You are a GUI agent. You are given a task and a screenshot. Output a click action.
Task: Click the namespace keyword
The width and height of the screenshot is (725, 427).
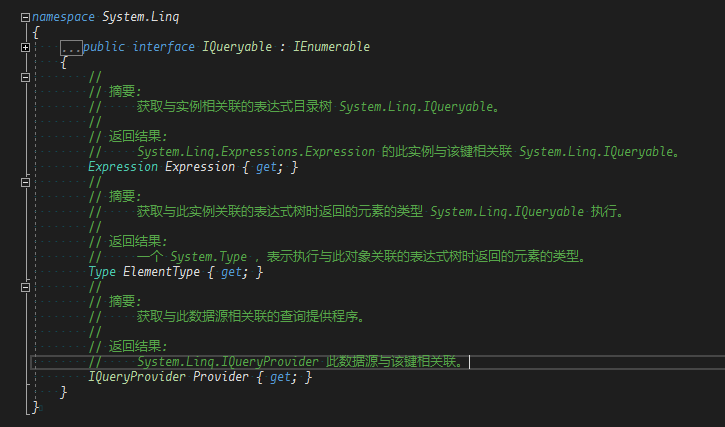pos(65,18)
